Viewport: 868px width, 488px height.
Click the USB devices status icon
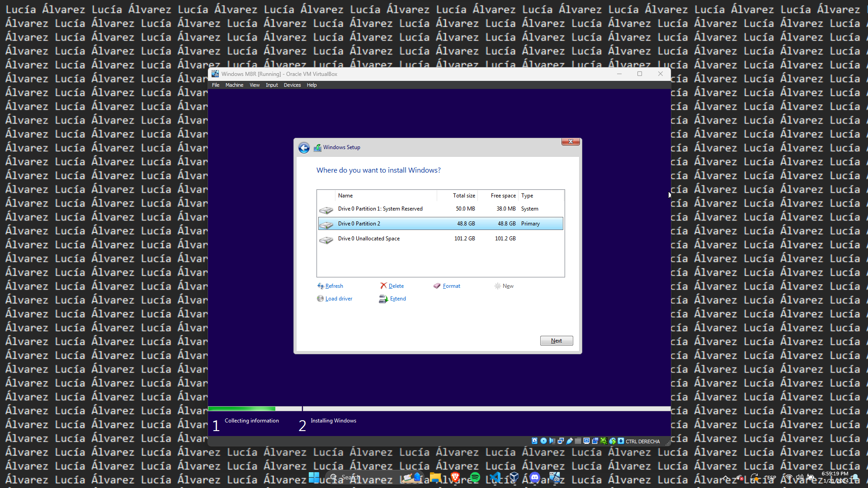pyautogui.click(x=570, y=441)
